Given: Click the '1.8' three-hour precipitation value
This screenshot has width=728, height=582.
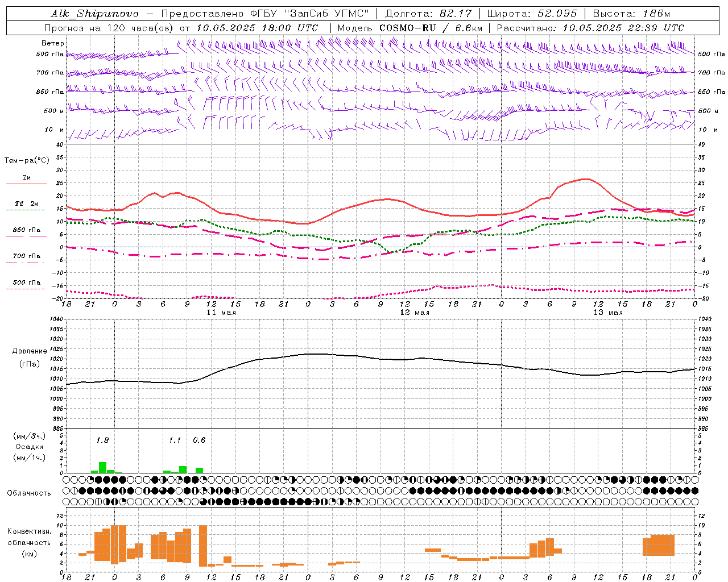Looking at the screenshot, I should coord(102,440).
